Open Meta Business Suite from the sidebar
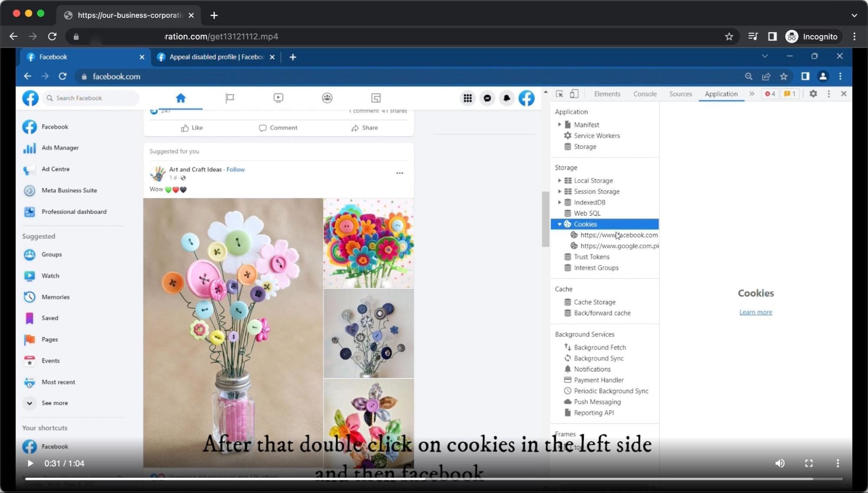The height and width of the screenshot is (493, 868). pos(69,190)
